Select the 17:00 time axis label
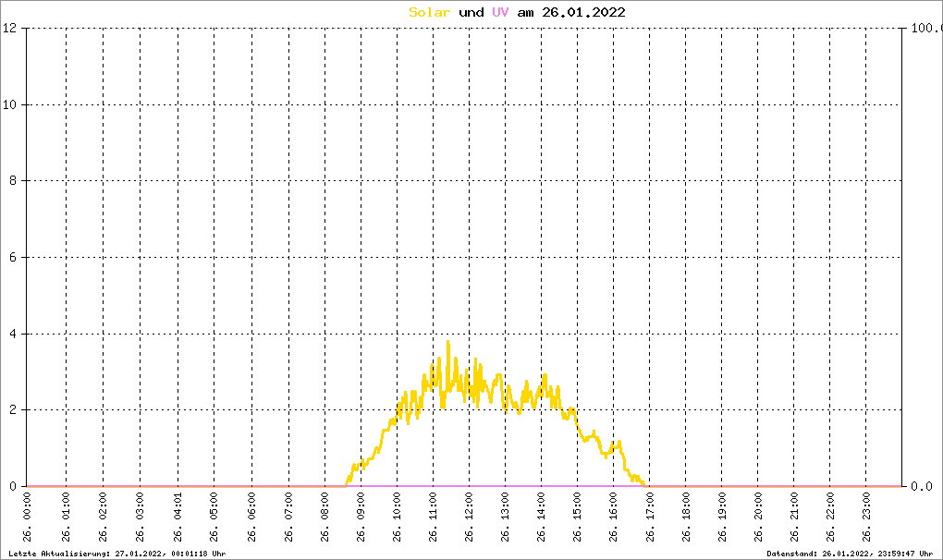The image size is (943, 560). point(650,517)
